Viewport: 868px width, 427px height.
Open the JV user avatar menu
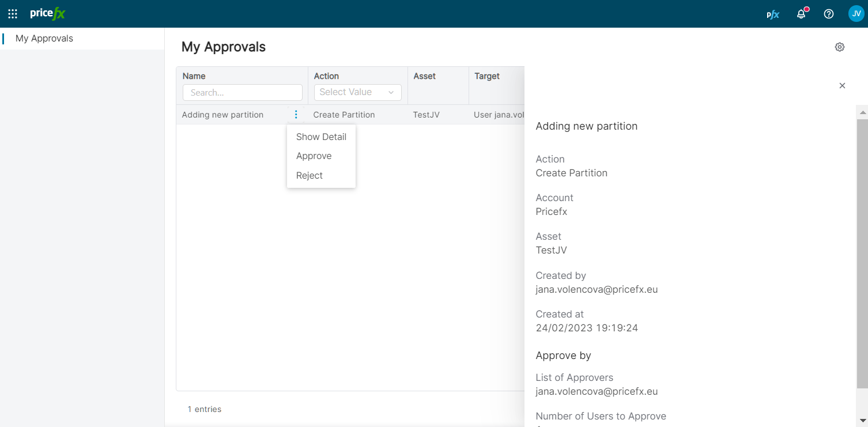coord(856,14)
